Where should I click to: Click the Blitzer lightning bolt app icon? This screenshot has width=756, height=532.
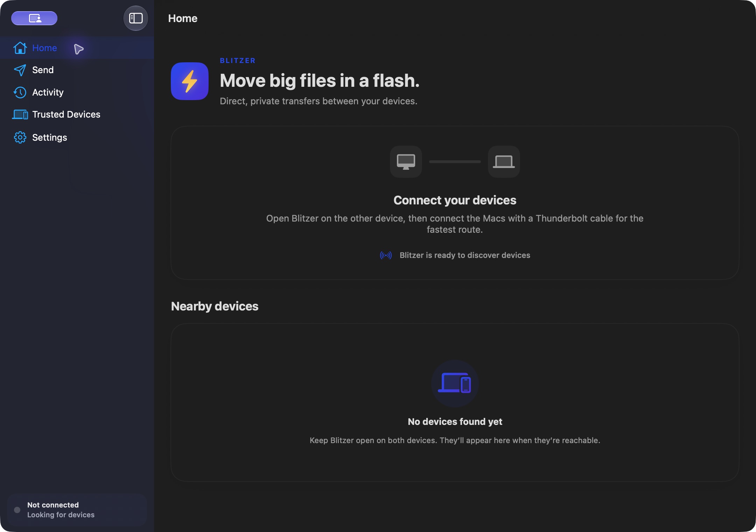click(190, 81)
